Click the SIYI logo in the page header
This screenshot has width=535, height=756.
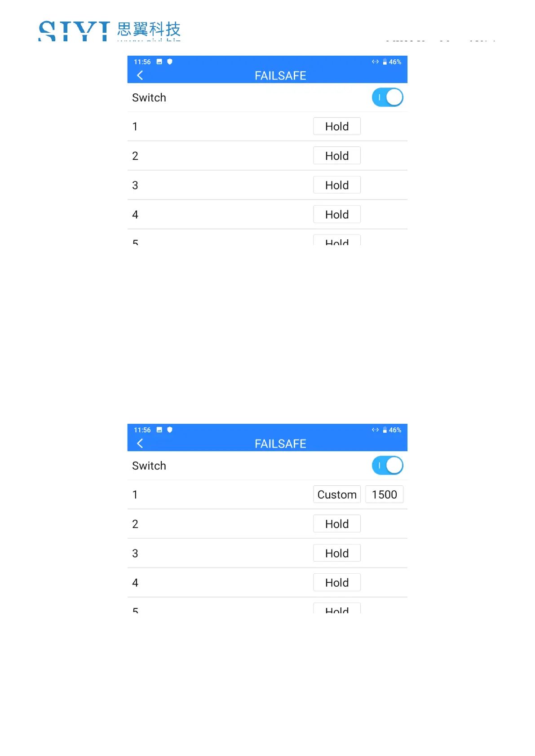74,31
